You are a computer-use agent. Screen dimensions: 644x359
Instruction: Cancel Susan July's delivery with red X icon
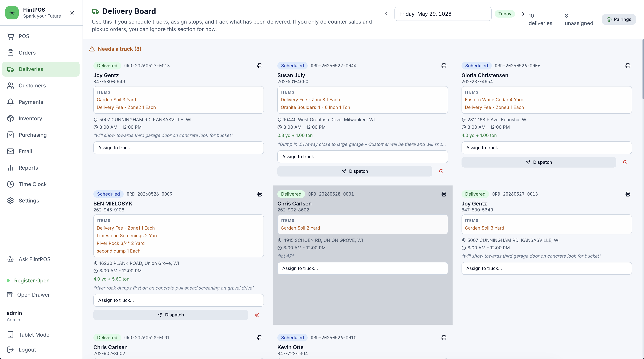[441, 171]
